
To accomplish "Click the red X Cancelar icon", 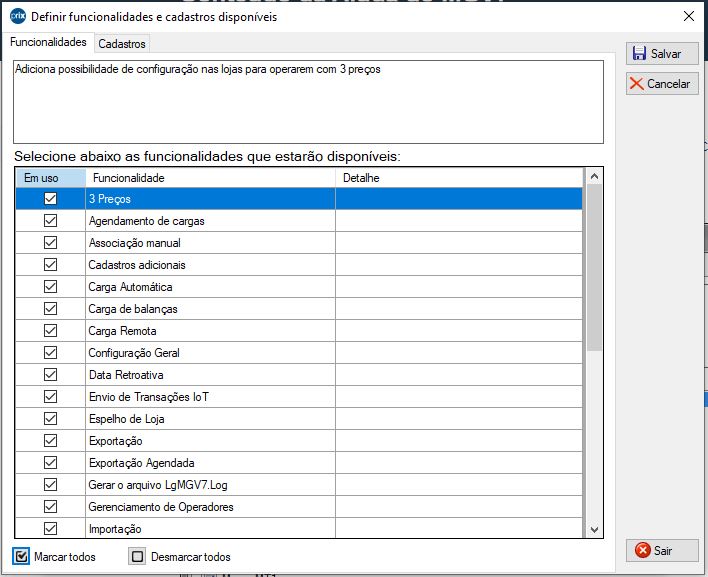I will click(637, 84).
